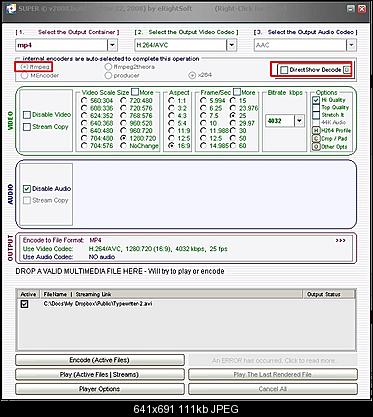Viewport: 373px width, 417px height.
Task: Set aspect ratio to 1:1
Action: [x=171, y=100]
